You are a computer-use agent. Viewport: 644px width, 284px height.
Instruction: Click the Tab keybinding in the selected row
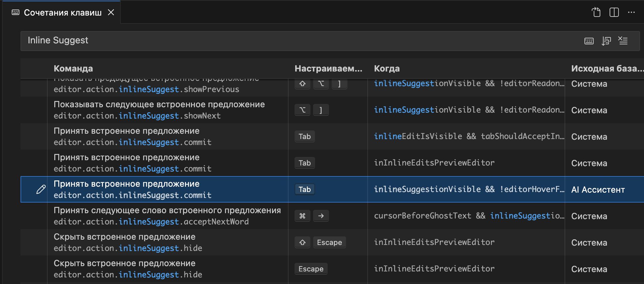pos(304,189)
